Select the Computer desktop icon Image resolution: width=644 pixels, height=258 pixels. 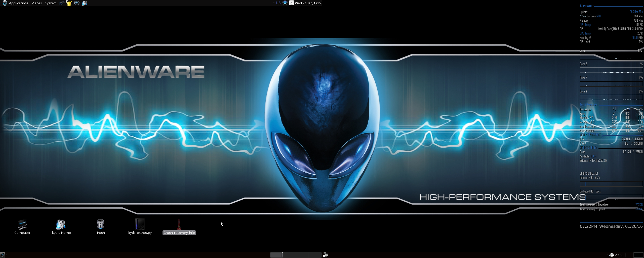click(22, 227)
